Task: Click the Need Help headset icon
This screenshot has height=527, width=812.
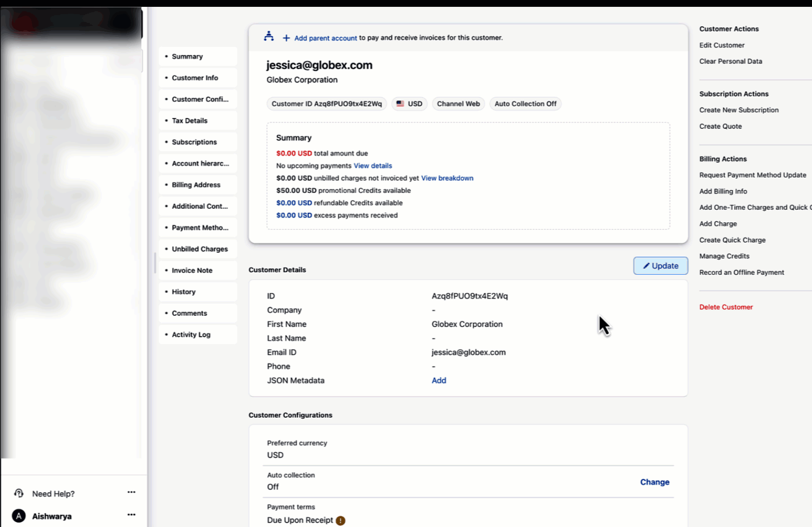Action: 19,493
